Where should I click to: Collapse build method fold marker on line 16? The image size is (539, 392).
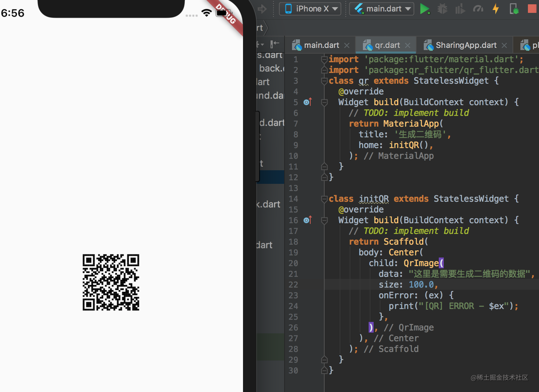324,221
